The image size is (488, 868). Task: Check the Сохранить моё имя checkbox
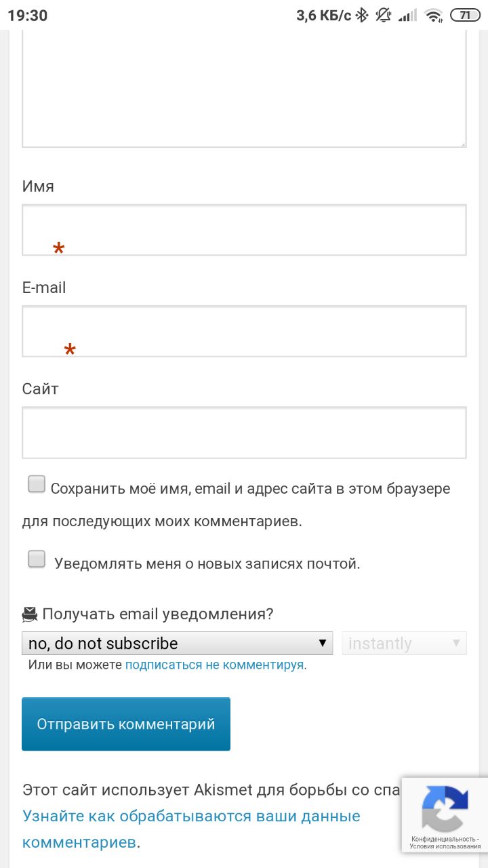point(37,484)
